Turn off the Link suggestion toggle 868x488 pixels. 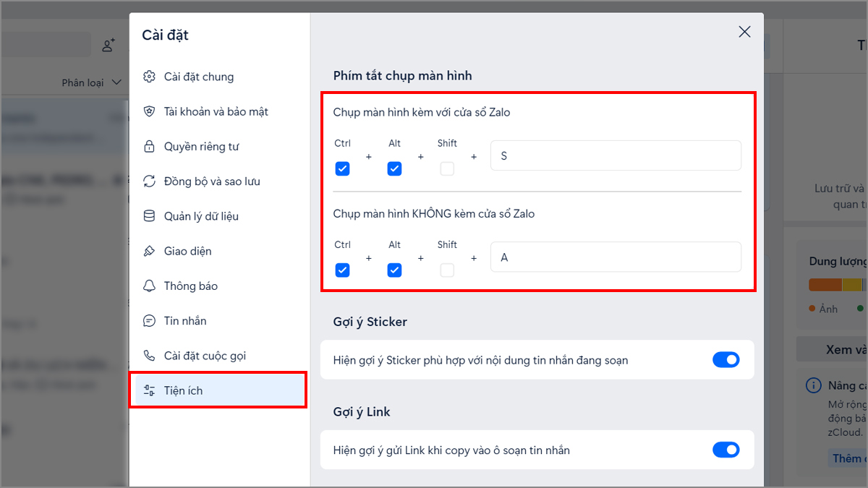tap(726, 450)
